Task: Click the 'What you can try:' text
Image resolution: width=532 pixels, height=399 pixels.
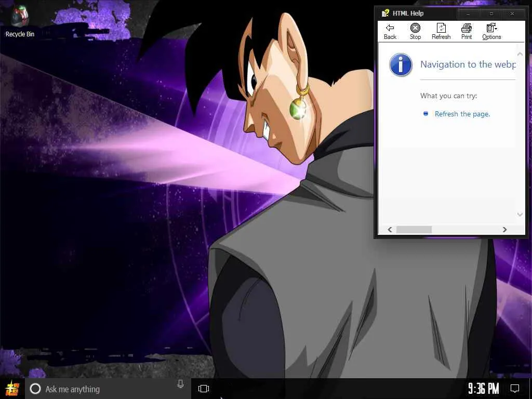Action: tap(448, 96)
